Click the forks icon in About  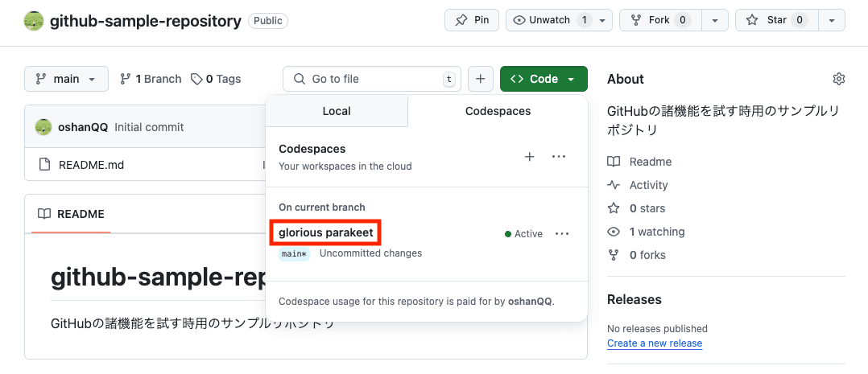pos(614,255)
